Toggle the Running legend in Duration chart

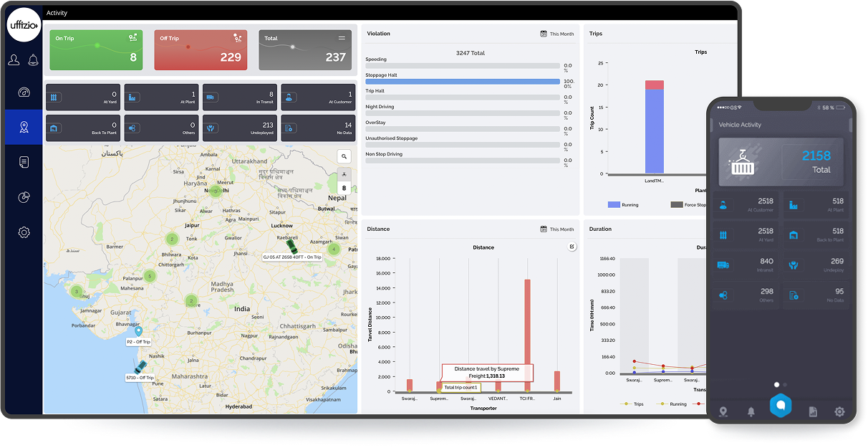[x=671, y=404]
